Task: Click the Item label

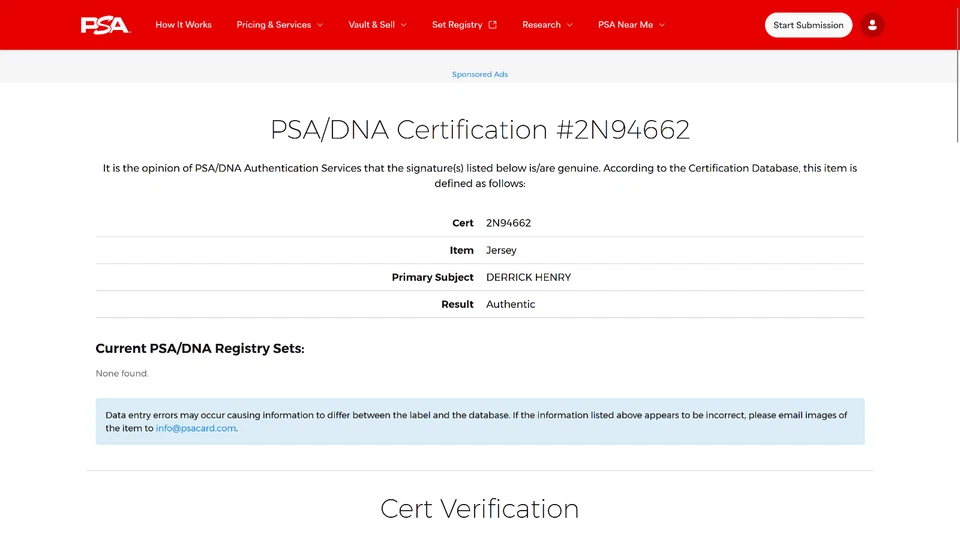Action: click(x=462, y=250)
